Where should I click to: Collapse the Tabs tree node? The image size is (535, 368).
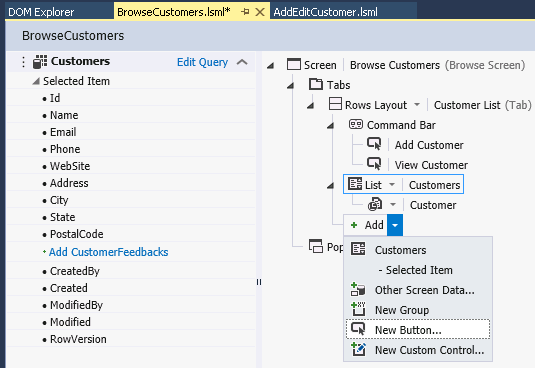[290, 85]
